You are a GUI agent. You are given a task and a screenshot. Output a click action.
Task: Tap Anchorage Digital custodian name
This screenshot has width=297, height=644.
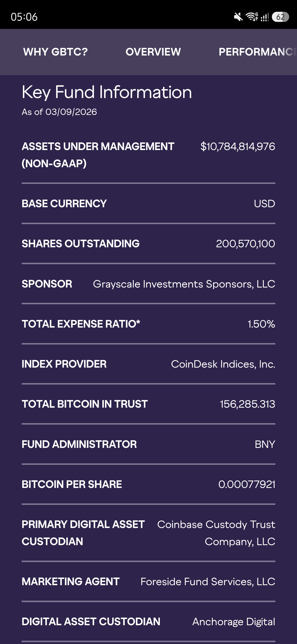pos(233,622)
